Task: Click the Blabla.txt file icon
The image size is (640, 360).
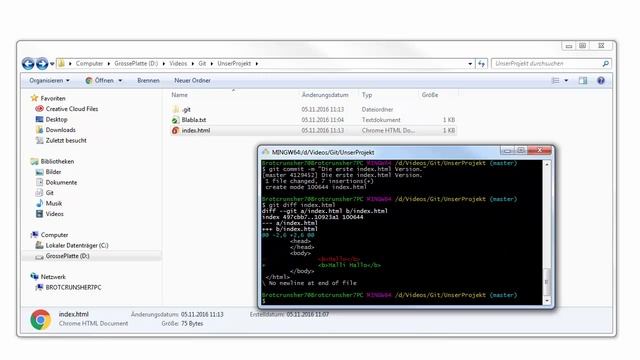Action: pos(175,120)
